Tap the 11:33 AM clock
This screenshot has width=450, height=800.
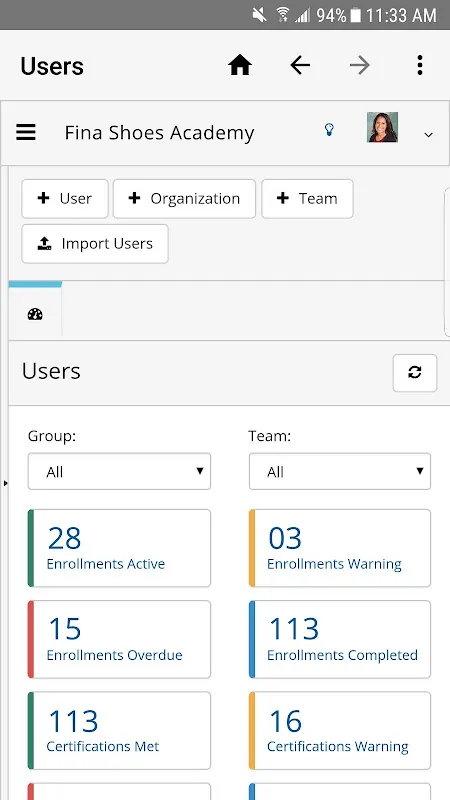401,15
